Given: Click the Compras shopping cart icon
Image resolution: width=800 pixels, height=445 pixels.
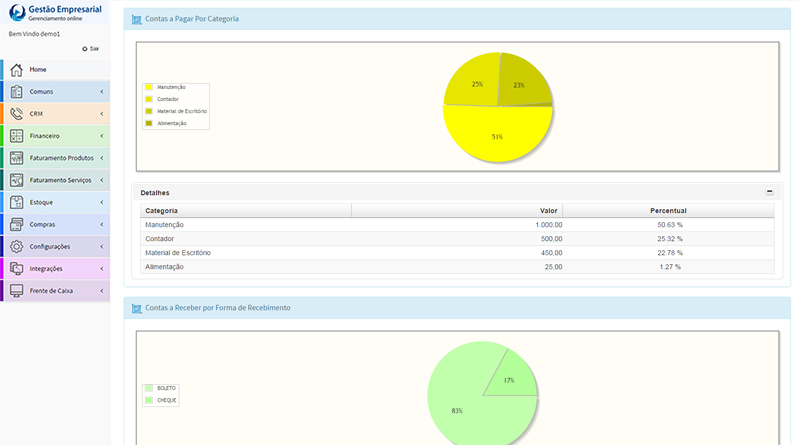Looking at the screenshot, I should click(x=16, y=224).
